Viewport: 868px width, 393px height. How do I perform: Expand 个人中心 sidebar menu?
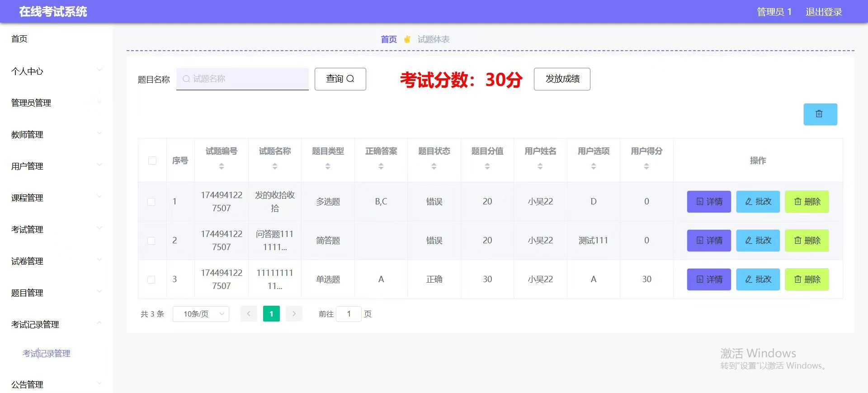pos(57,71)
